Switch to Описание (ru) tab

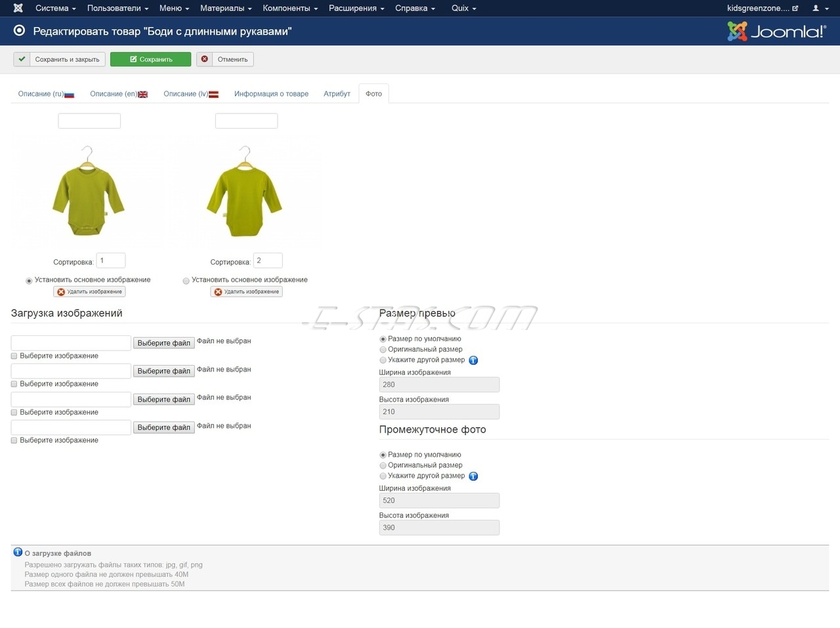click(x=46, y=94)
